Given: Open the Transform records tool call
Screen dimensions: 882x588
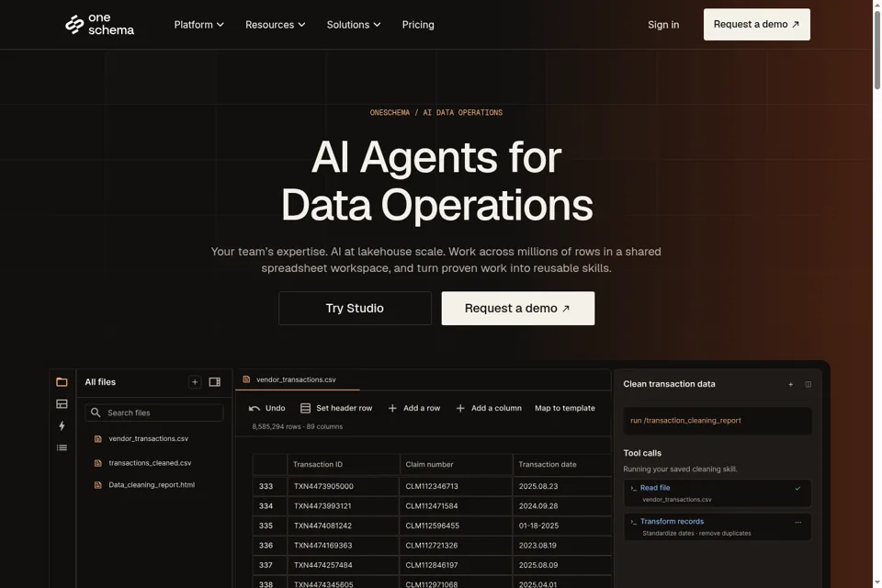Looking at the screenshot, I should tap(718, 526).
